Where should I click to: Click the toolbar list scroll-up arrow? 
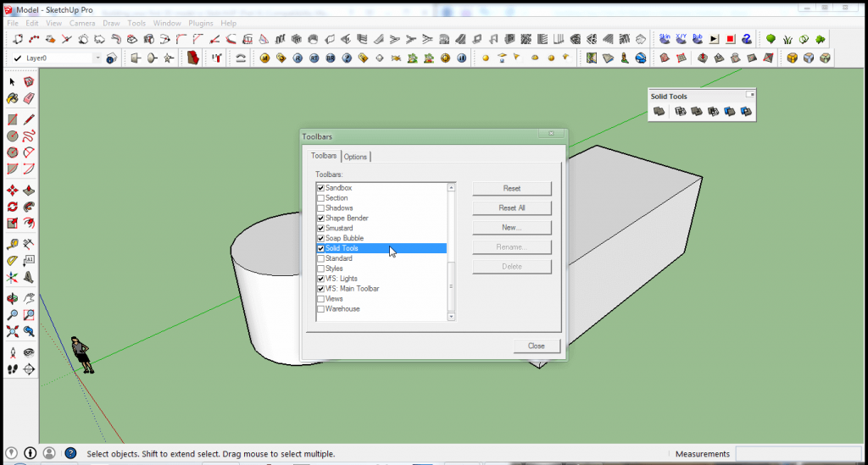pos(451,188)
